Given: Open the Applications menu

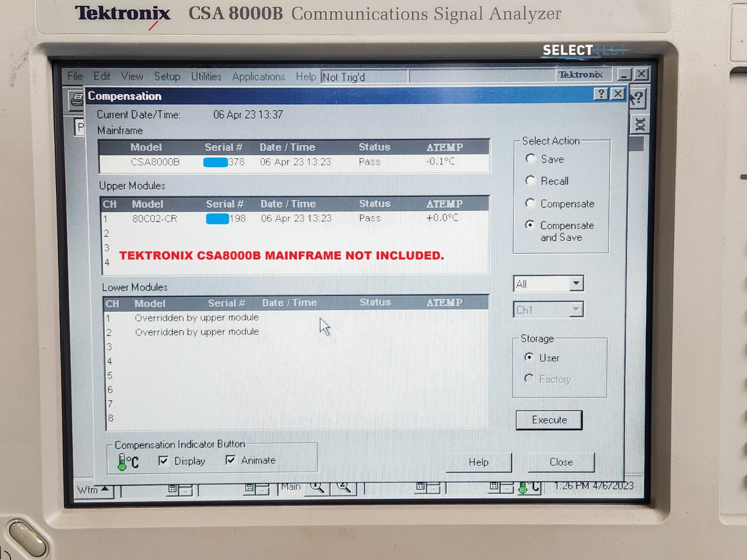Looking at the screenshot, I should click(x=258, y=77).
